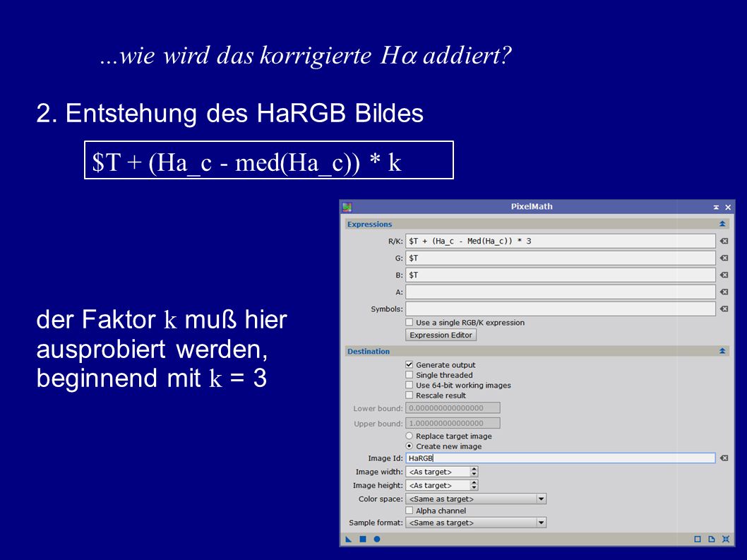Enable Use a single RGB/K expression
The height and width of the screenshot is (560, 747).
coord(410,322)
